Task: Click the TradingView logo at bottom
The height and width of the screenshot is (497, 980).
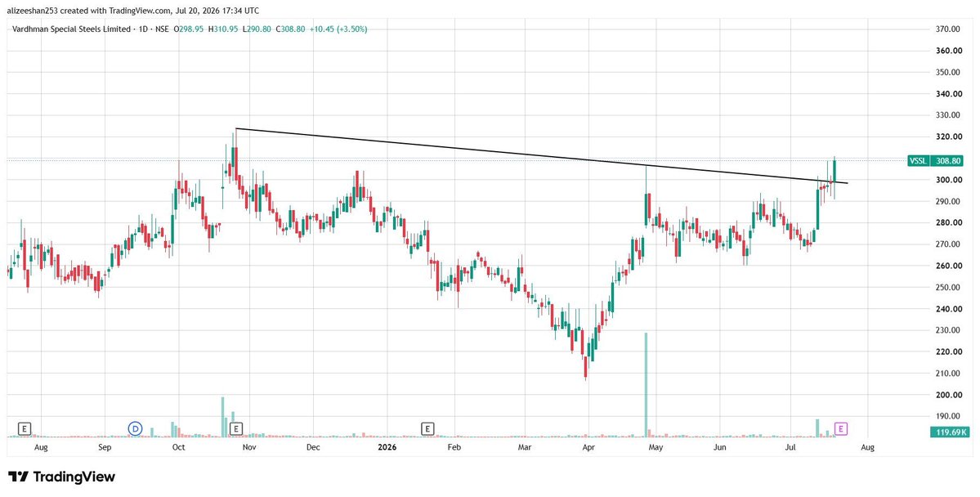Action: click(61, 477)
